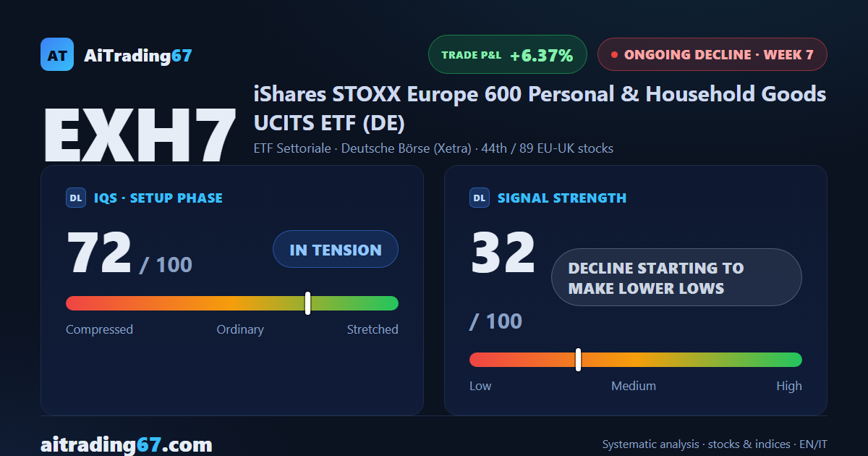Click the iShares STOXX Europe 600 fund title
Screen dimensions: 868x456
(540, 108)
